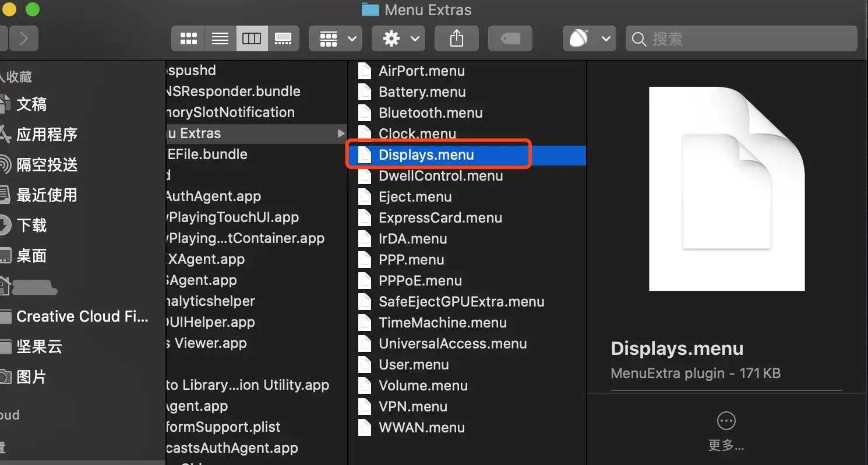
Task: Switch to list view in Finder toolbar
Action: [x=220, y=39]
